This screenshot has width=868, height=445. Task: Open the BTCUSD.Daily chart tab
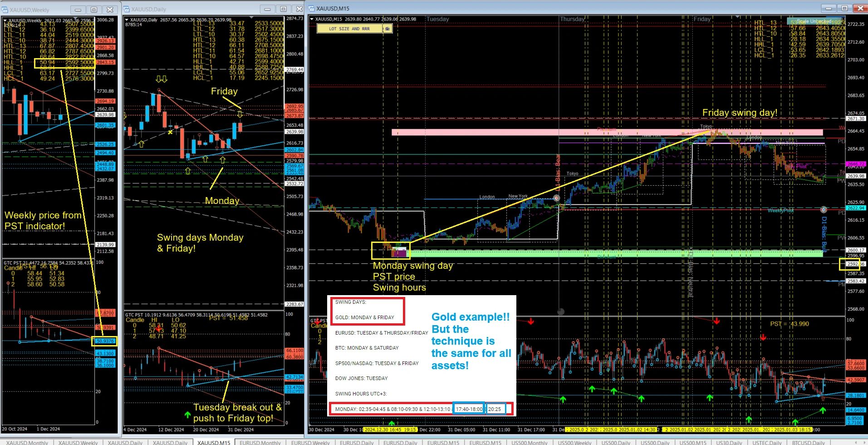[x=808, y=442]
